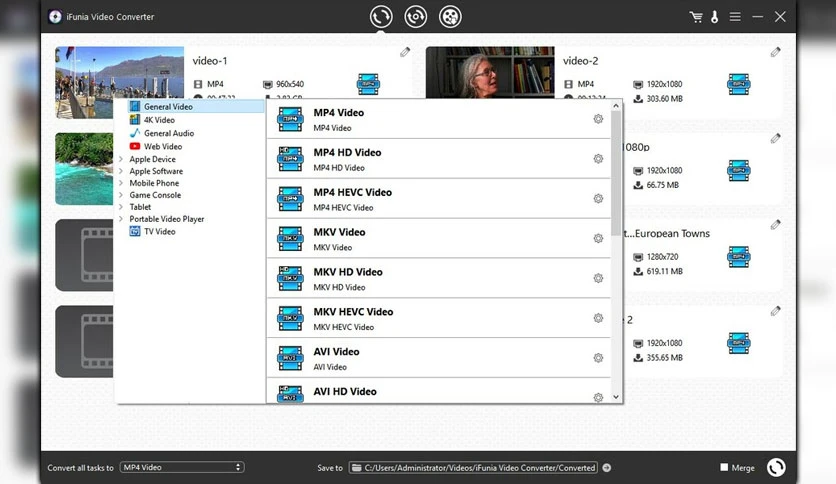Click output format icon for video-1
The height and width of the screenshot is (484, 836).
tap(368, 84)
